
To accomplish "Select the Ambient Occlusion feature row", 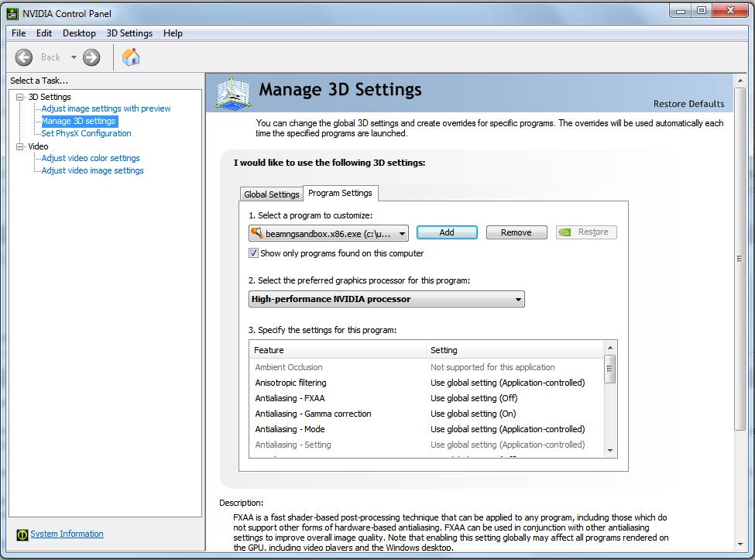I will 426,367.
